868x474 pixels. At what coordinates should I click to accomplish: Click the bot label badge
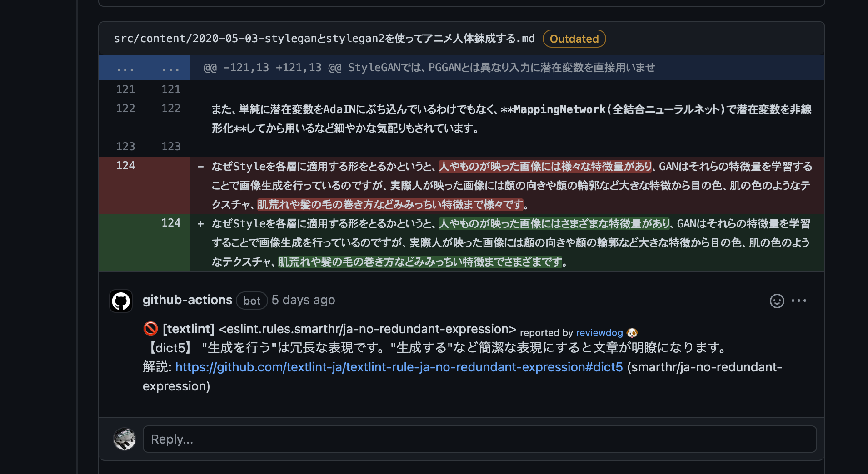coord(252,301)
